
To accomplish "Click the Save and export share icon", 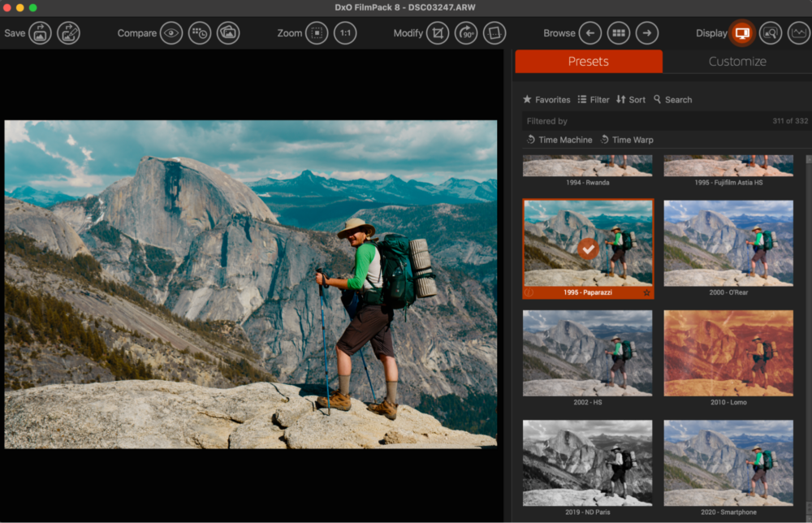I will 68,33.
